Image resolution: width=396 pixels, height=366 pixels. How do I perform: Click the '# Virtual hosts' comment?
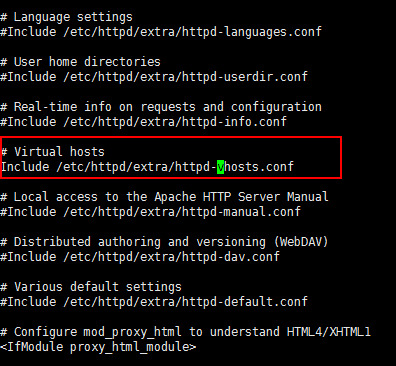pos(53,152)
